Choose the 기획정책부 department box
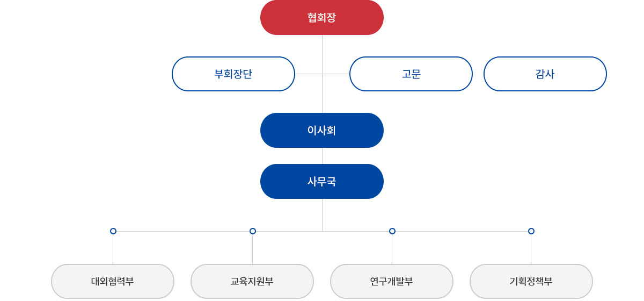 pyautogui.click(x=531, y=281)
